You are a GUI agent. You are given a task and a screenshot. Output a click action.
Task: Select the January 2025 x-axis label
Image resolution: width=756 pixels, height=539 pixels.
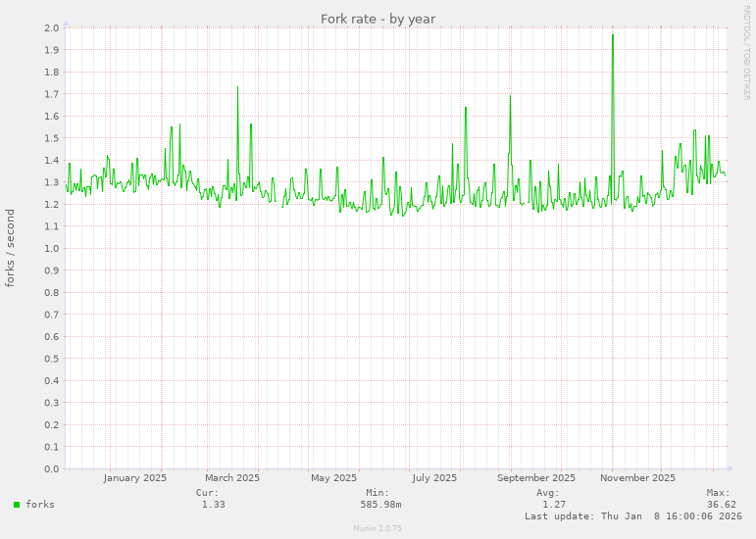click(135, 478)
